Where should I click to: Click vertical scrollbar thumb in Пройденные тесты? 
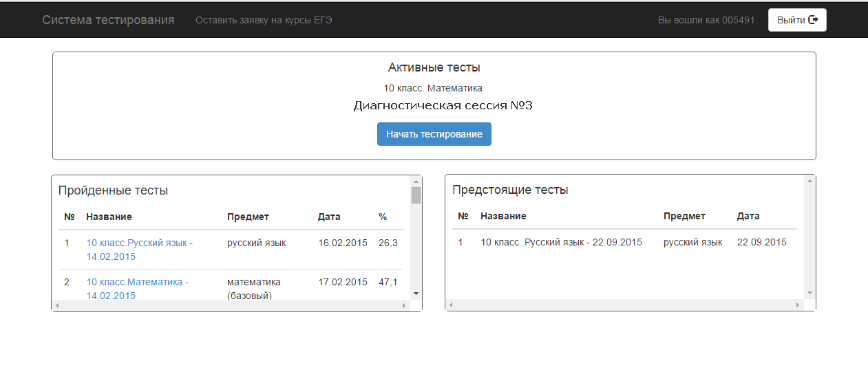(416, 195)
